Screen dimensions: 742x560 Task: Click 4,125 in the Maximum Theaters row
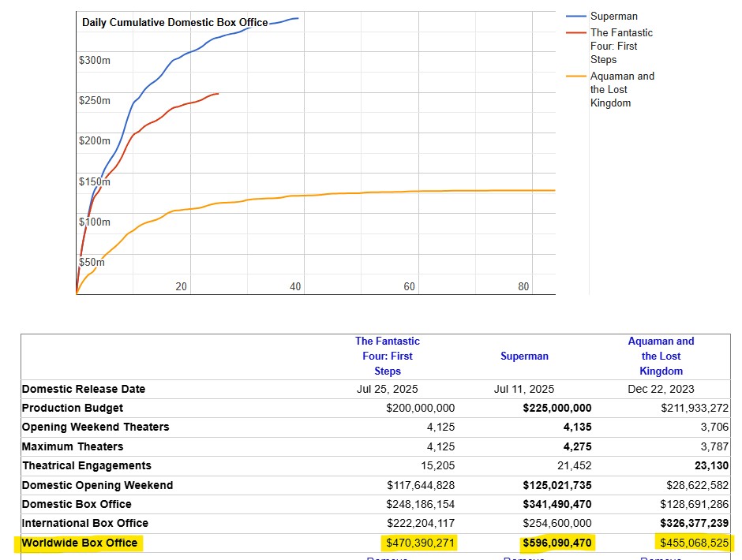pos(440,446)
